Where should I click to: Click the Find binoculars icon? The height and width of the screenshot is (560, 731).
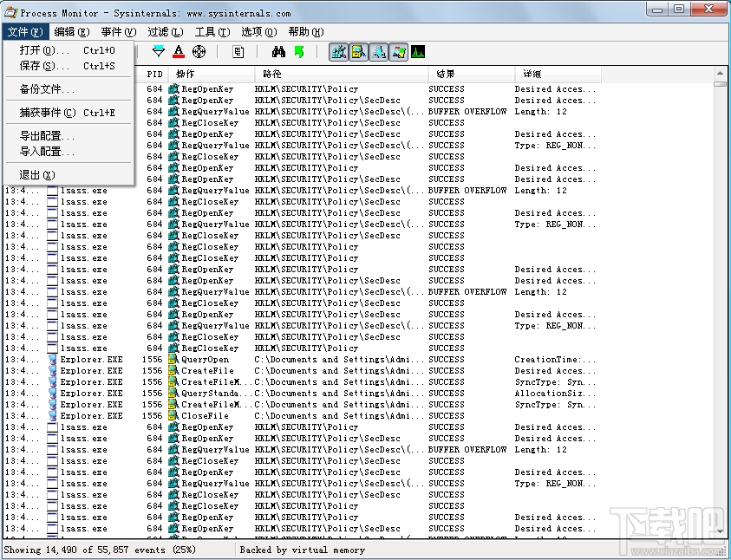[277, 52]
